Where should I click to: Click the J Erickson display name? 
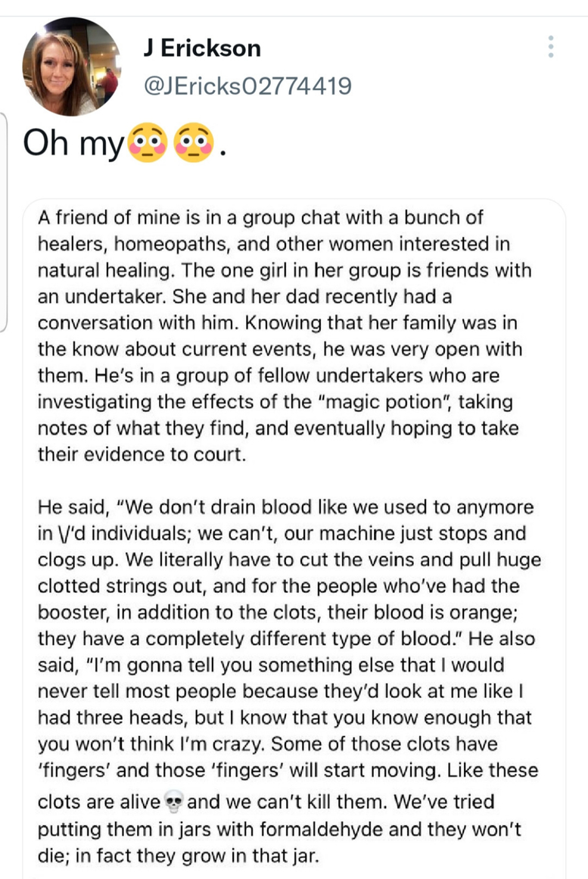(x=202, y=48)
